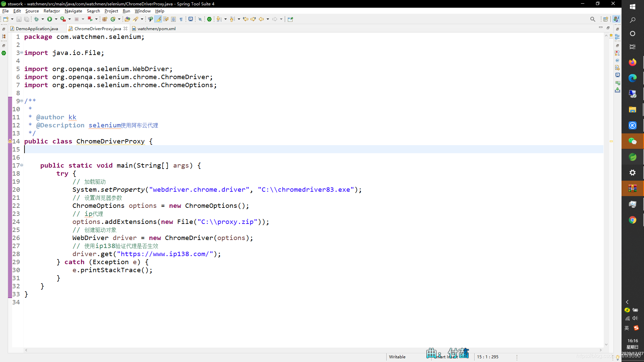This screenshot has width=644, height=362.
Task: Toggle Mark Occurrences highlighter
Action: [158, 19]
